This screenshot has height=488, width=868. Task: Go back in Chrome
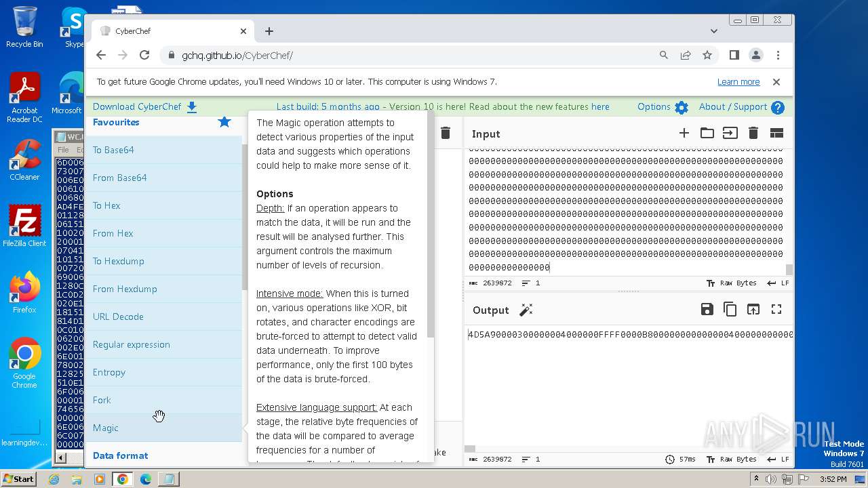coord(101,56)
